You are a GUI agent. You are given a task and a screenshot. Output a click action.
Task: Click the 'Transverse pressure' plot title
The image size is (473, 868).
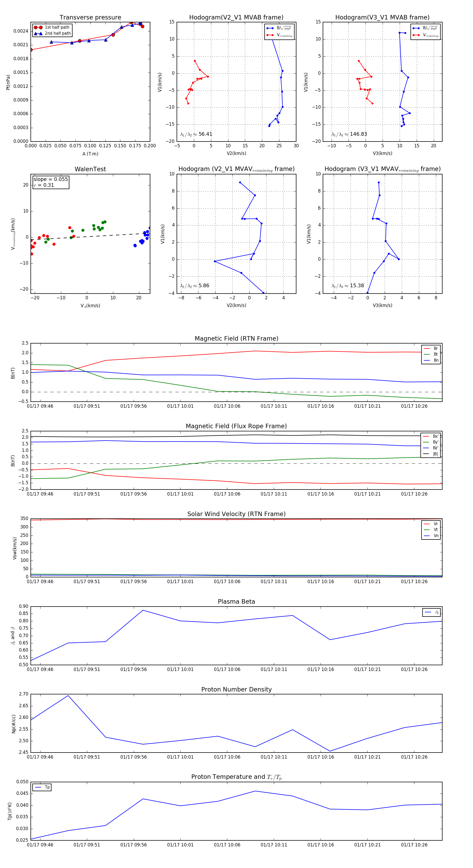click(x=90, y=18)
